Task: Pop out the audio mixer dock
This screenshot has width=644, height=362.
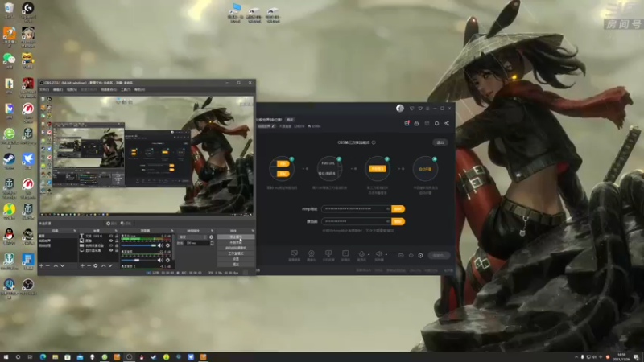Action: pyautogui.click(x=172, y=231)
